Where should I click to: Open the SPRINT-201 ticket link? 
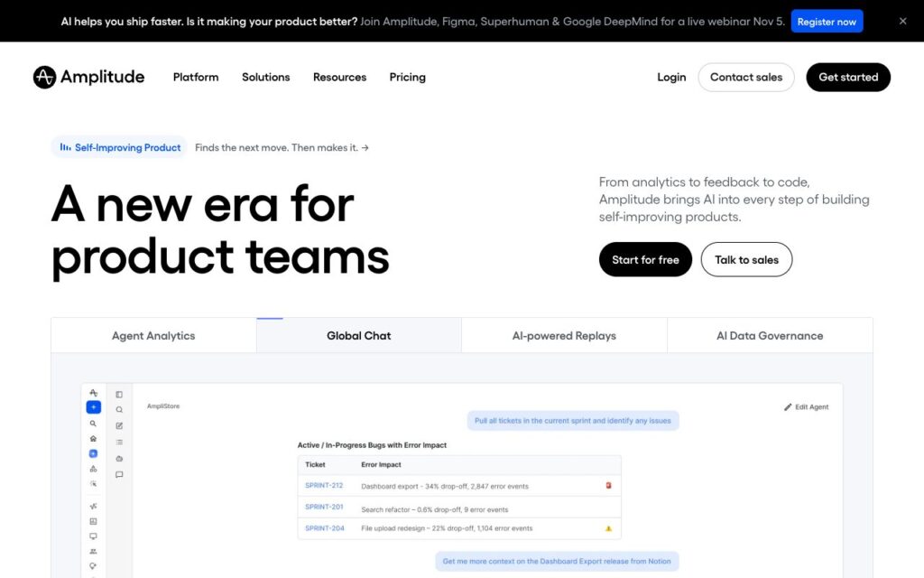tap(324, 507)
